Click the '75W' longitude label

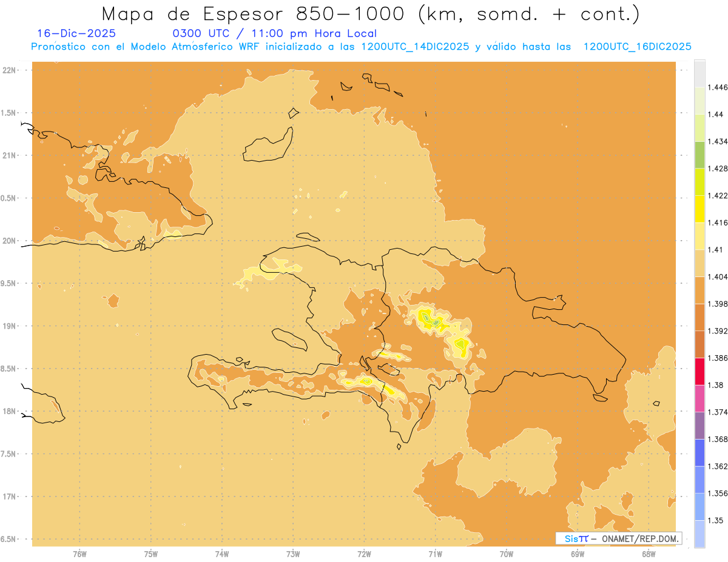tap(151, 554)
